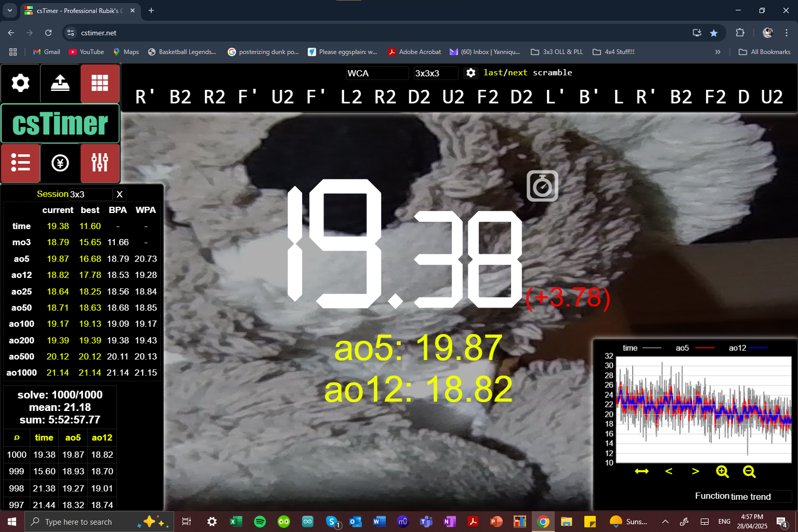
Task: Click the yen donate icon
Action: tap(60, 163)
